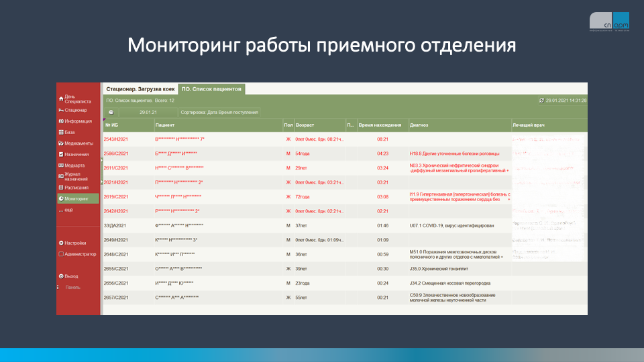Click diagnosis C50.9 Злокачественное новообразование
Image resolution: width=644 pixels, height=362 pixels.
452,297
